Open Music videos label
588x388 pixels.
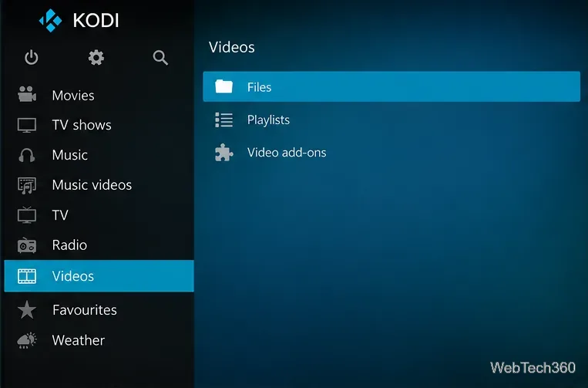[x=92, y=185]
